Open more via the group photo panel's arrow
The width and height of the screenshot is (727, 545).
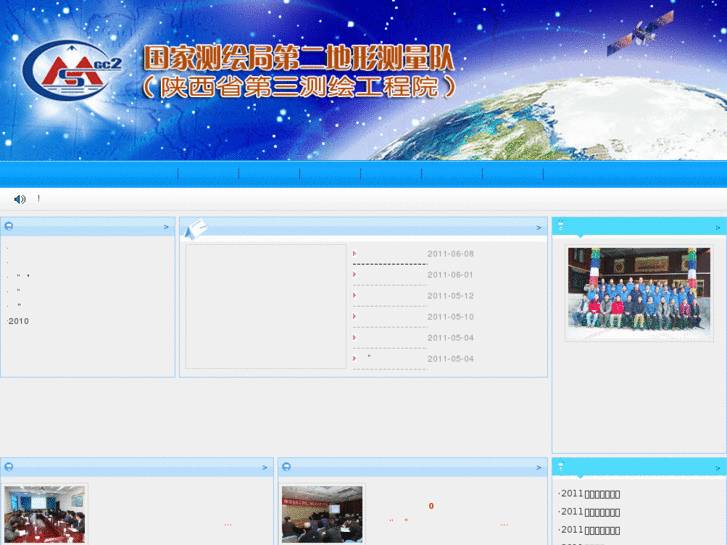pos(718,227)
